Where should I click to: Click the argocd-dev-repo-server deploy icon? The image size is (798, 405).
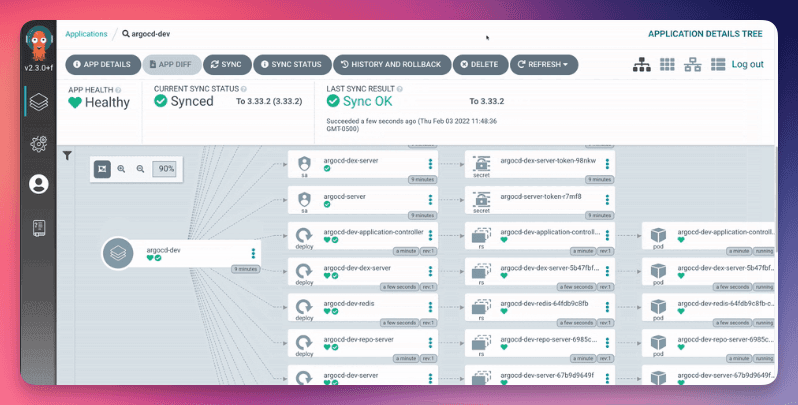[x=304, y=343]
